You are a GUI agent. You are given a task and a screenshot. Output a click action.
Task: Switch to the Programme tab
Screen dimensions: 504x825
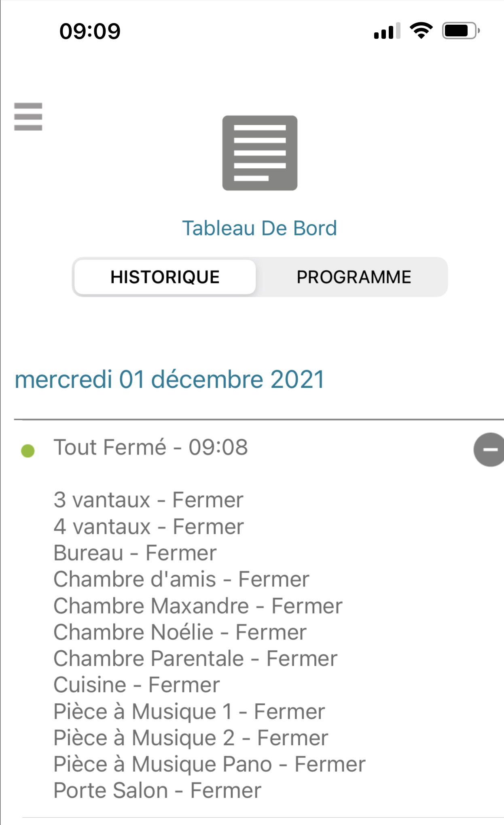tap(354, 277)
